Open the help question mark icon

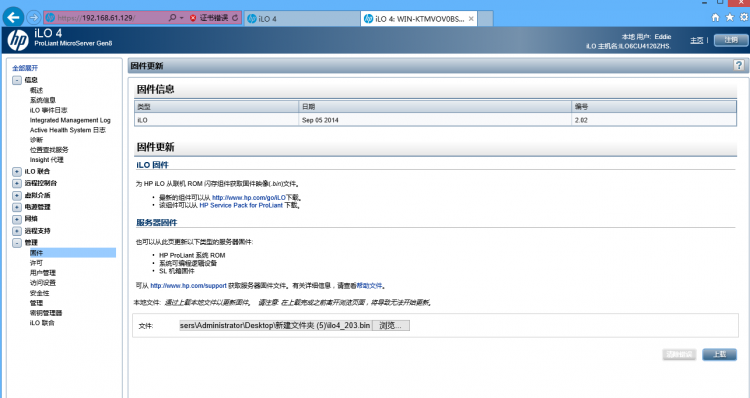739,65
